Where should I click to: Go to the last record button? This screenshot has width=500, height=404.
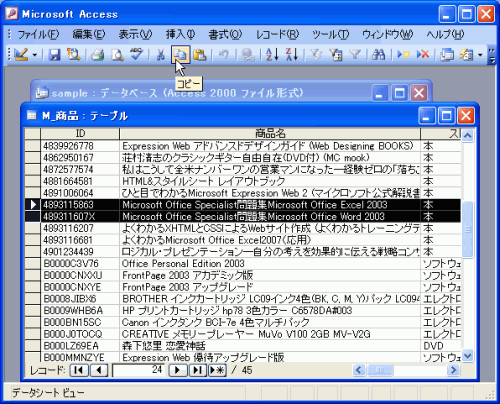tap(198, 370)
